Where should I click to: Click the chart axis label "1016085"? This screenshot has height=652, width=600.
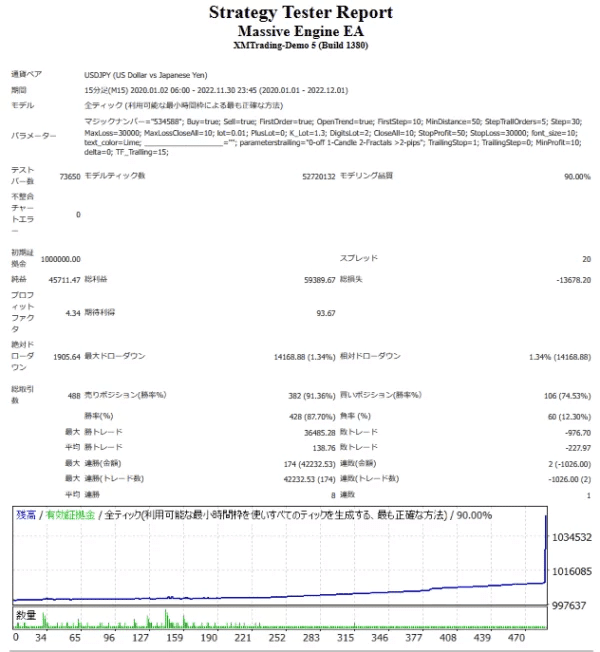click(572, 572)
